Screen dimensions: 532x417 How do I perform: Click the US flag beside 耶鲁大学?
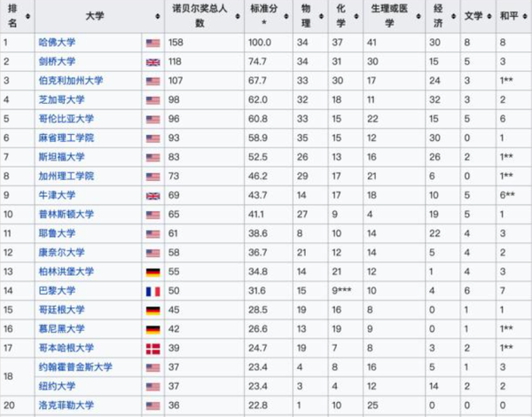pos(153,234)
